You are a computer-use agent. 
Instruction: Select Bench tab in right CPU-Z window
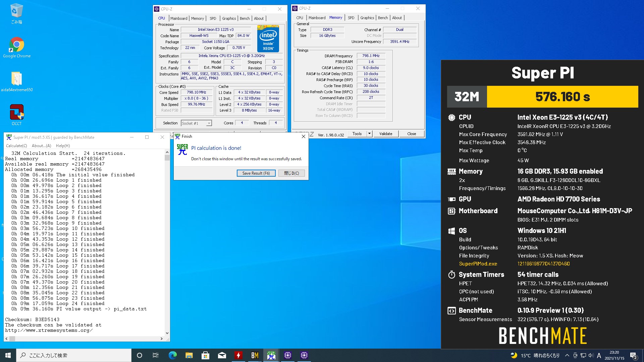[x=383, y=18]
